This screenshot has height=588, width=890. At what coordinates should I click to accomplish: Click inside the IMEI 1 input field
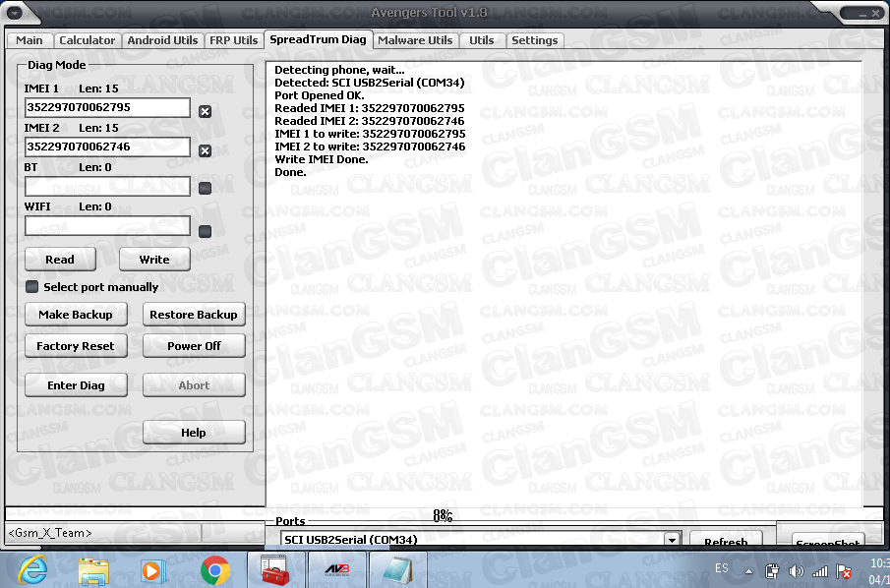coord(107,108)
